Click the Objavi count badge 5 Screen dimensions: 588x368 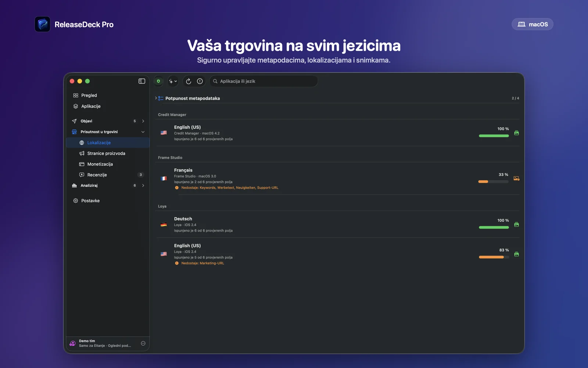pos(135,121)
